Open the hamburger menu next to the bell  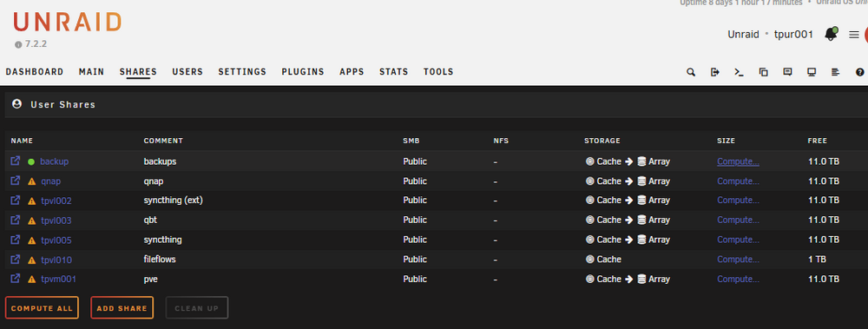click(853, 35)
